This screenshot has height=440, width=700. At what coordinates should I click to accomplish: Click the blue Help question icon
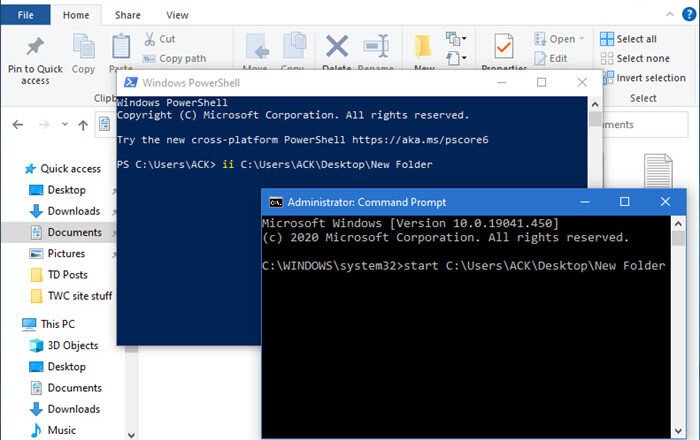[x=689, y=14]
